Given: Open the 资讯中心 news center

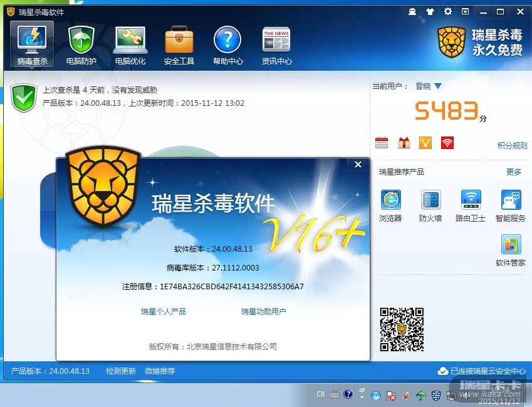Looking at the screenshot, I should pyautogui.click(x=276, y=46).
